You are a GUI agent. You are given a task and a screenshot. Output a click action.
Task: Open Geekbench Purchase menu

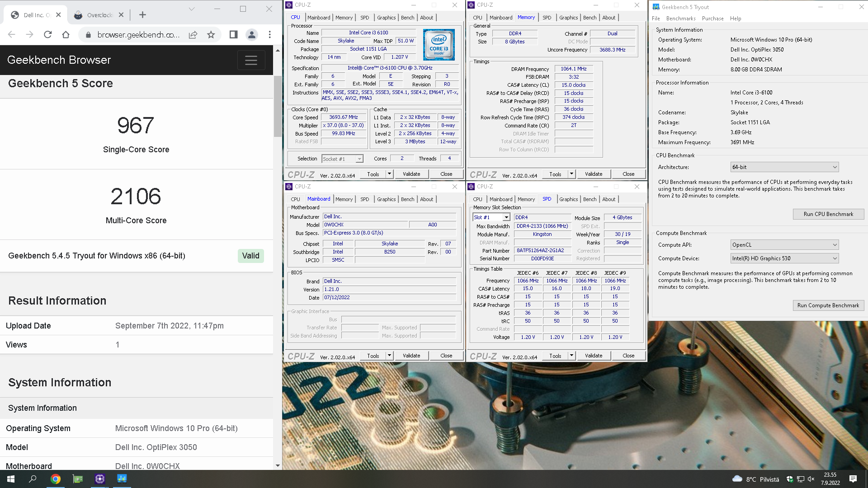click(x=713, y=19)
